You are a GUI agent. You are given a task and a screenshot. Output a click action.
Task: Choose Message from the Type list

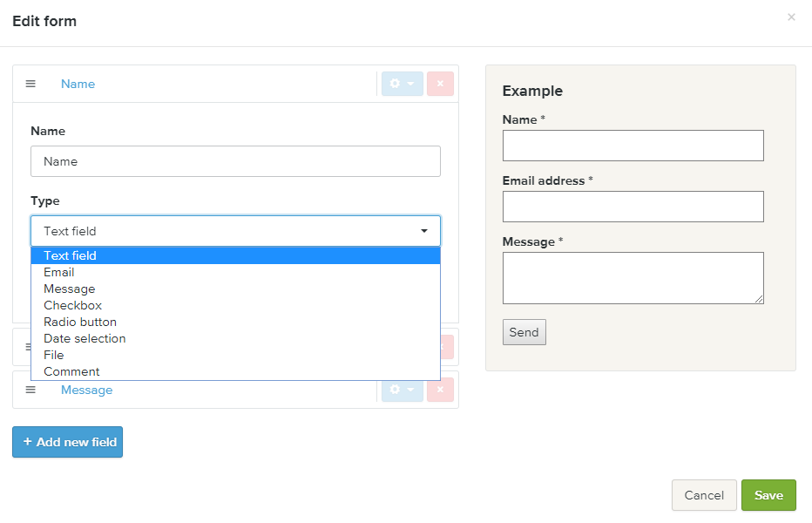pos(70,289)
